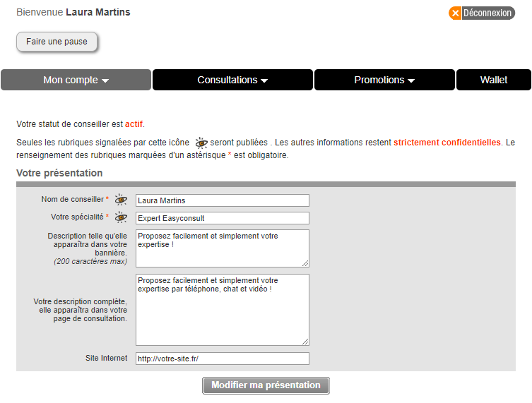This screenshot has height=403, width=532.
Task: Click the 'Nom de conseiller' label
Action: (72, 199)
